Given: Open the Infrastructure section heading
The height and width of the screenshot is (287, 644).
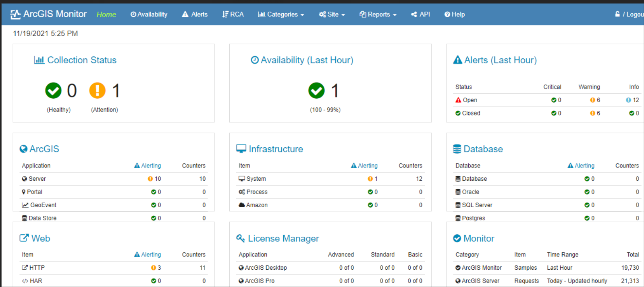Looking at the screenshot, I should tap(276, 149).
